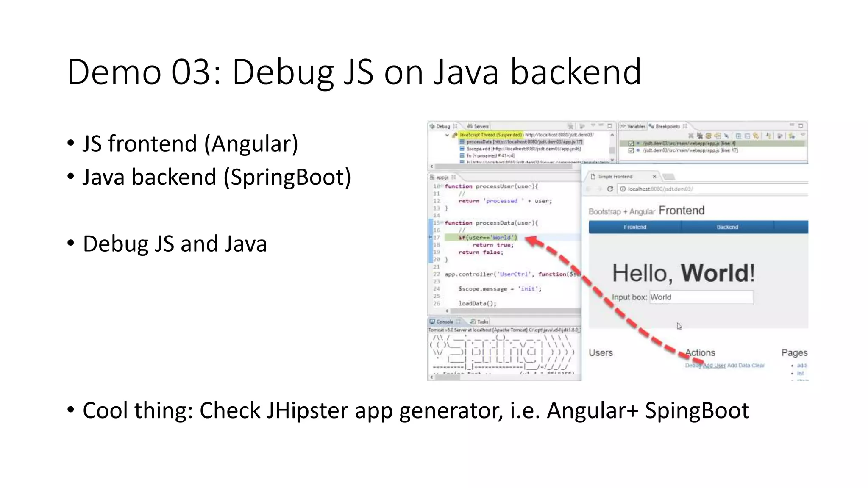This screenshot has width=868, height=488.
Task: Click Remove All Breakpoints double-X icon
Action: (x=699, y=136)
